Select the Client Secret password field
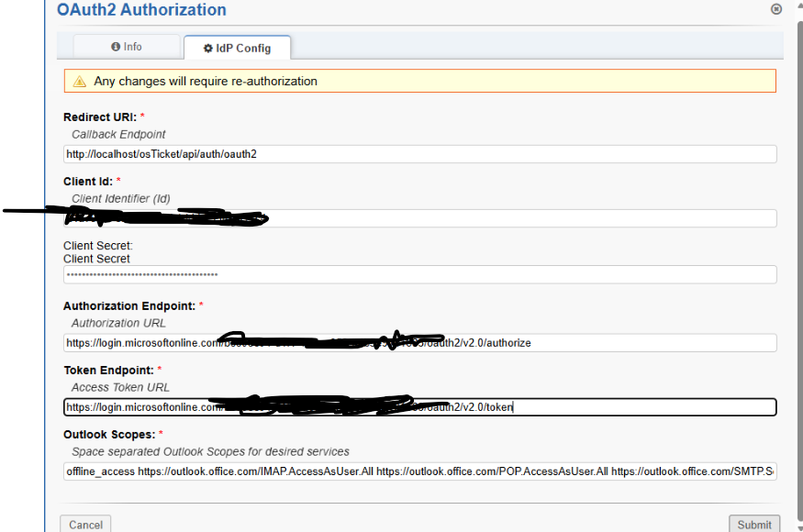This screenshot has height=532, width=803. [x=419, y=274]
